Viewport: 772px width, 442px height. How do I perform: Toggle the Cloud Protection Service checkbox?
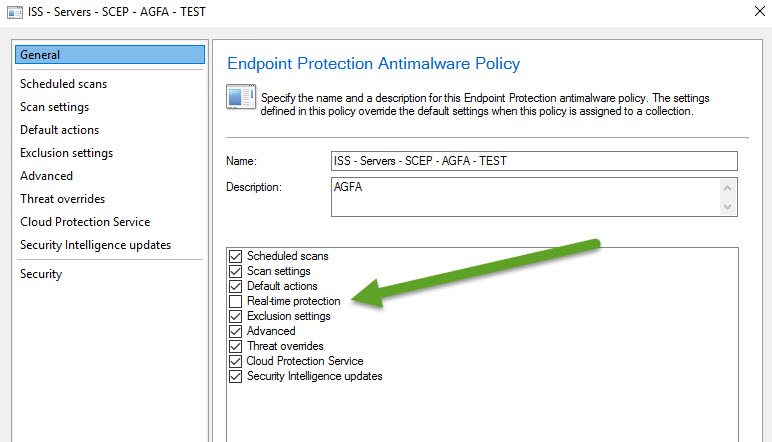point(236,361)
